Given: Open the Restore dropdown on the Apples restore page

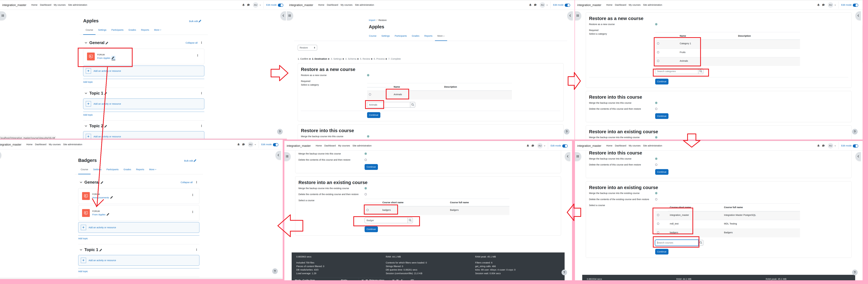Looking at the screenshot, I should click(307, 48).
